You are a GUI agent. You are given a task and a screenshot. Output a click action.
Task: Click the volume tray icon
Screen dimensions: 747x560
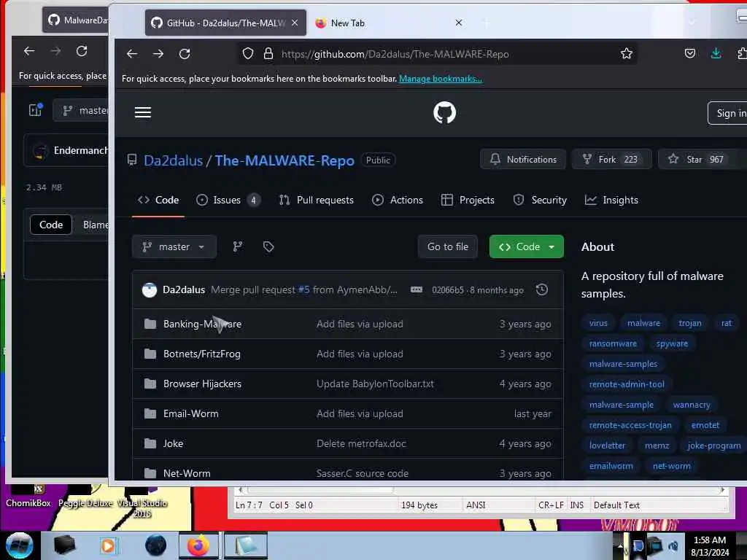coord(673,545)
